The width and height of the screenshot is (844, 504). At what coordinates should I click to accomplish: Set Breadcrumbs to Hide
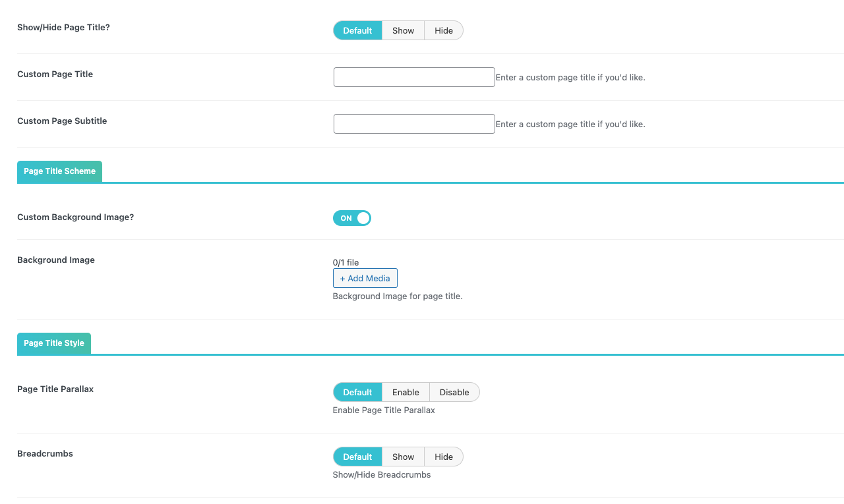(x=444, y=457)
